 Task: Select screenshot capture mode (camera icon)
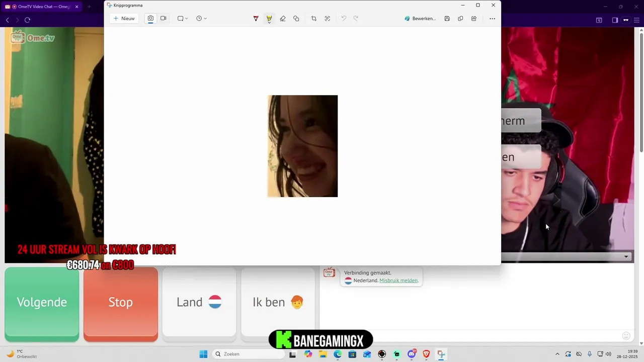pyautogui.click(x=150, y=19)
